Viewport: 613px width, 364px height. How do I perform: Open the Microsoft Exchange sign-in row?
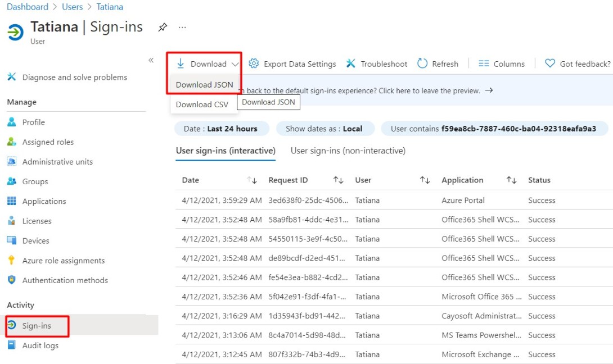(x=394, y=354)
